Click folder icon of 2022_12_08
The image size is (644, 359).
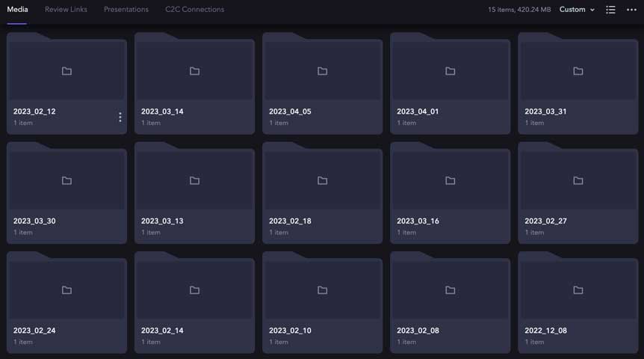pyautogui.click(x=578, y=290)
